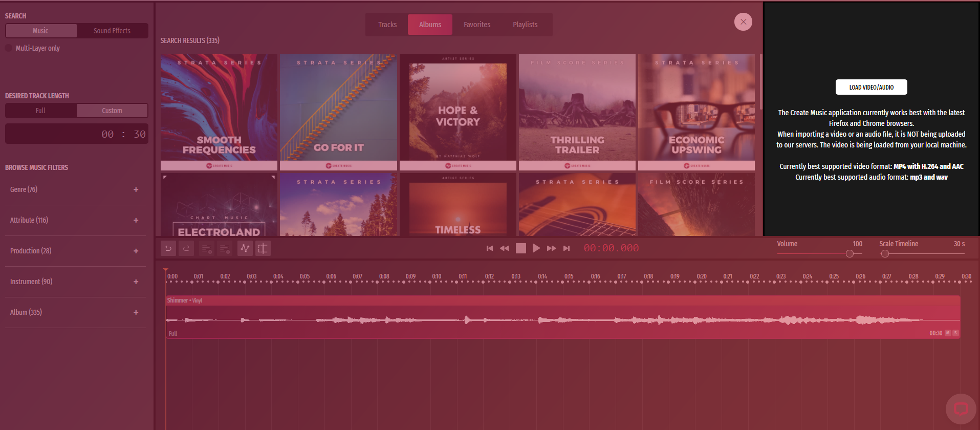This screenshot has height=430, width=980.
Task: Click the custom track length time field
Action: tap(77, 134)
